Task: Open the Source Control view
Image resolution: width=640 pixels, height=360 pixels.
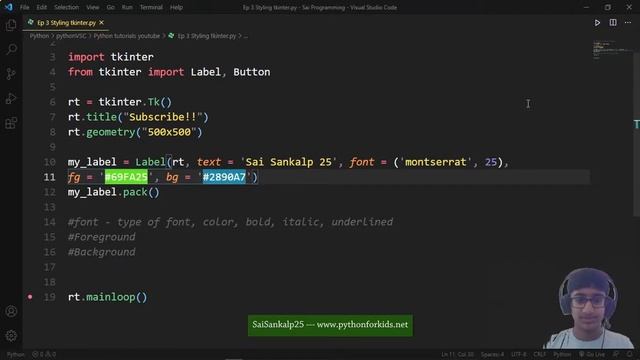Action: (11, 74)
